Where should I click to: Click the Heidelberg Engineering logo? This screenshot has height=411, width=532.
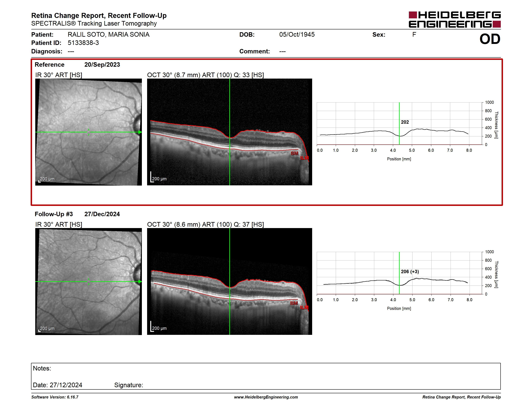click(x=455, y=20)
